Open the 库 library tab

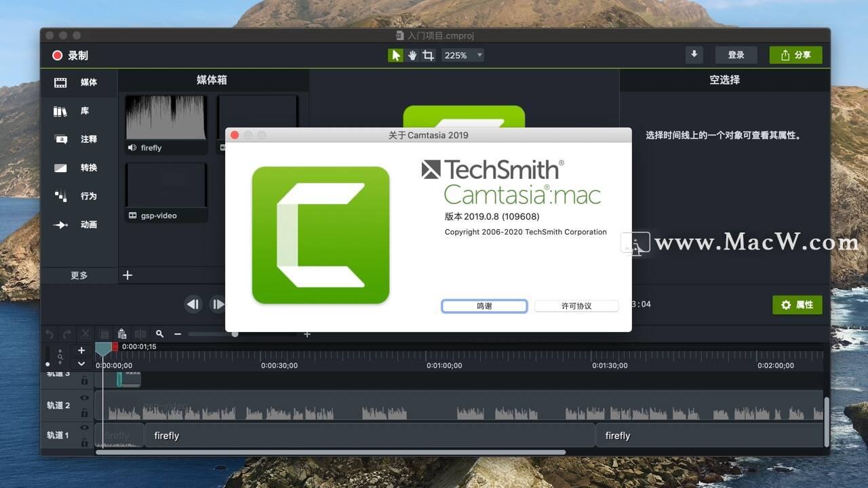tap(79, 111)
